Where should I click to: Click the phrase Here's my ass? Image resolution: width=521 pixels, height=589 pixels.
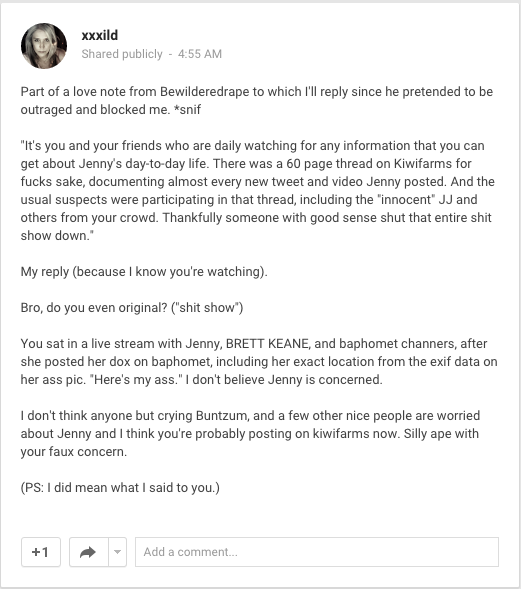pyautogui.click(x=136, y=380)
